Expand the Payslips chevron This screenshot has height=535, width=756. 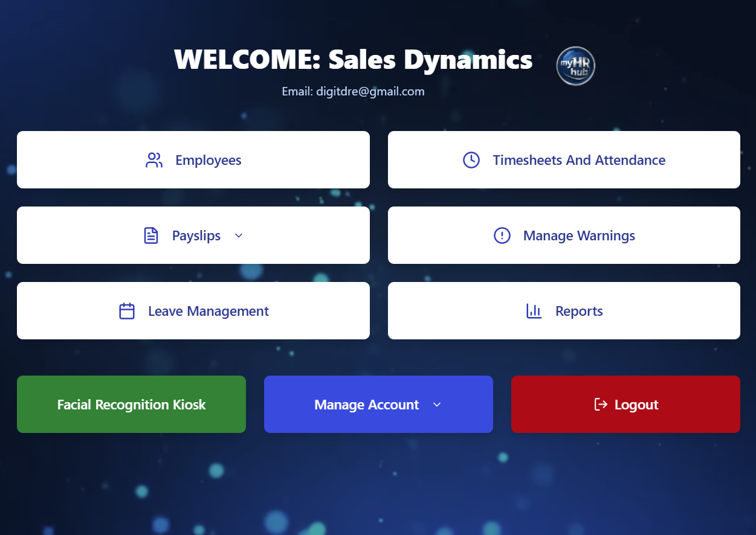point(239,235)
